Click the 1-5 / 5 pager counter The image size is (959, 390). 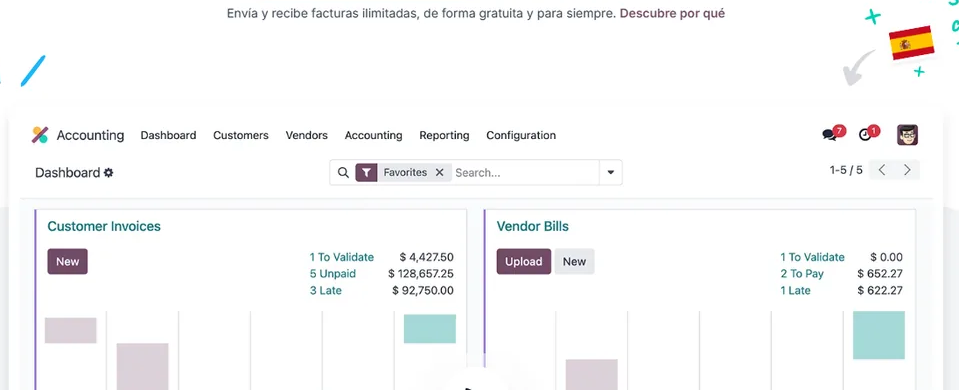pos(846,170)
